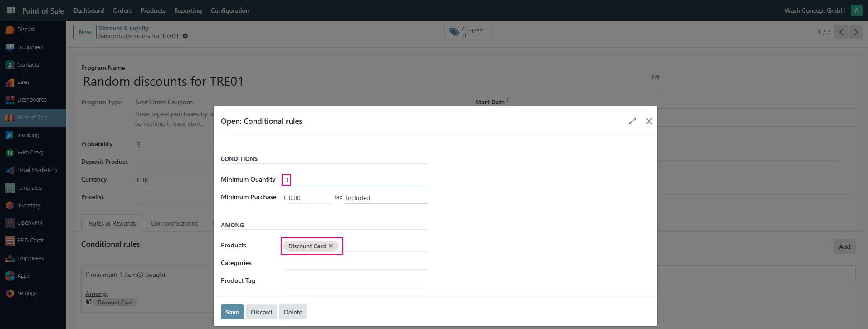Open the tax Included dropdown
868x329 pixels.
pyautogui.click(x=386, y=198)
